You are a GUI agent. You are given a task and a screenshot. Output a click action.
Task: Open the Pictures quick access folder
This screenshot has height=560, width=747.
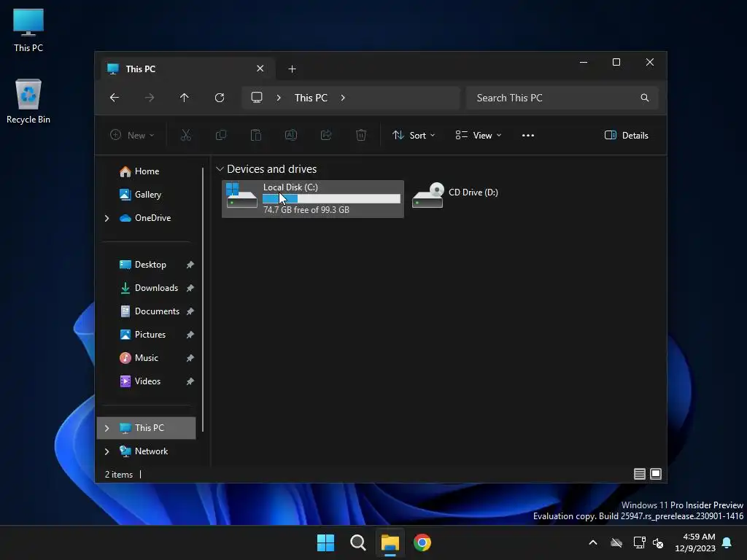pyautogui.click(x=150, y=334)
